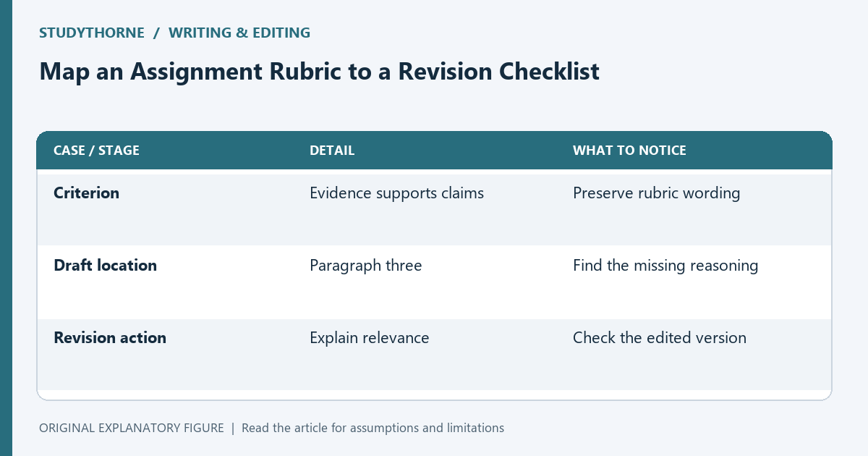This screenshot has width=868, height=456.
Task: Click the 'Preserve rubric wording' cell
Action: (x=656, y=193)
